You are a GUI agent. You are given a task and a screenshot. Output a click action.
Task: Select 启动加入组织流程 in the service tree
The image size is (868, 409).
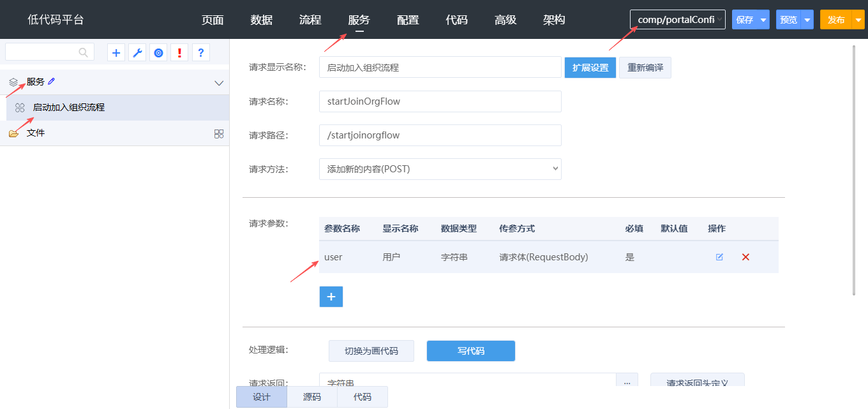(x=69, y=108)
